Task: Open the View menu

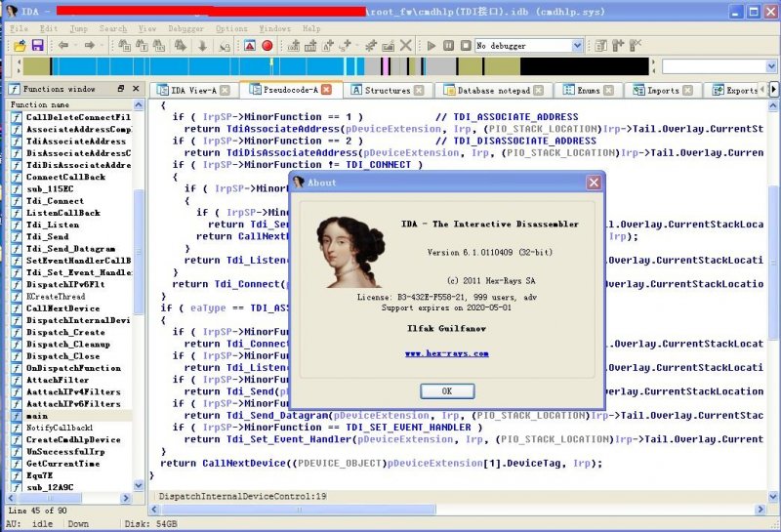Action: (147, 28)
